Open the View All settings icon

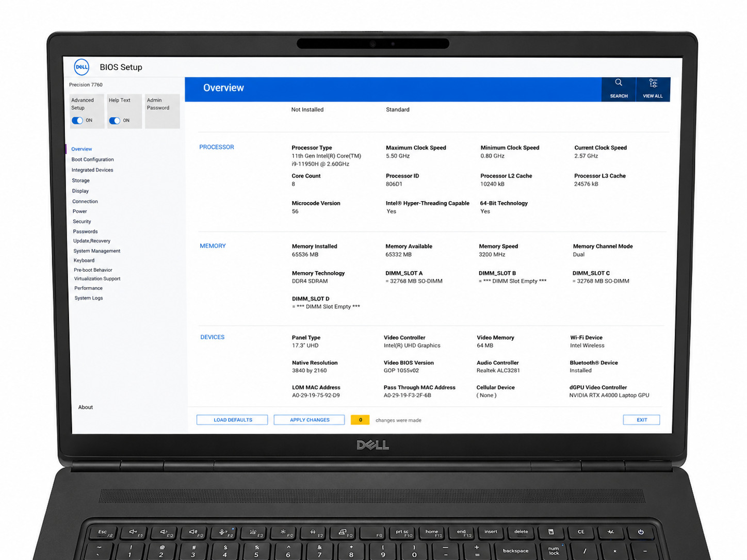pos(653,89)
